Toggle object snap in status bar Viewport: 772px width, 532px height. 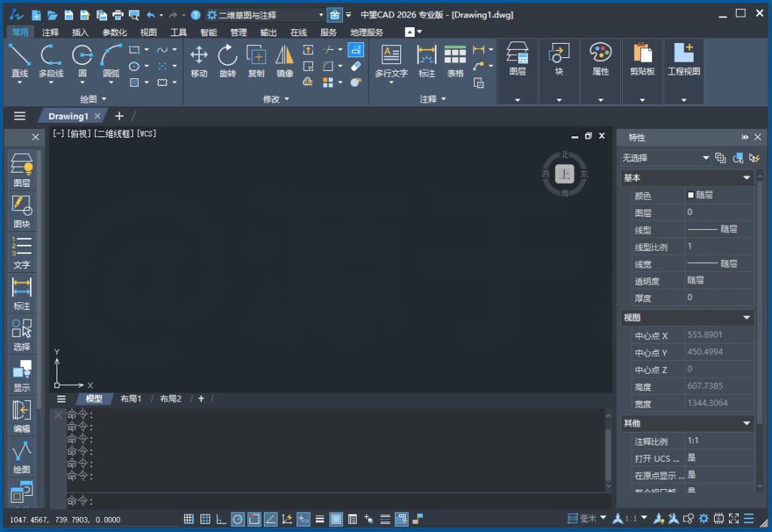tap(254, 518)
